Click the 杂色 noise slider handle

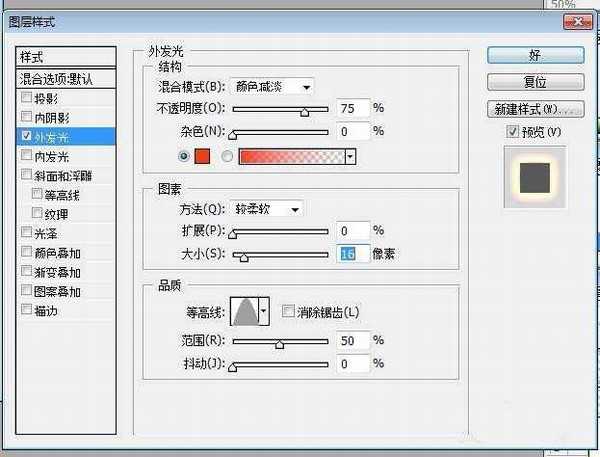(x=232, y=135)
